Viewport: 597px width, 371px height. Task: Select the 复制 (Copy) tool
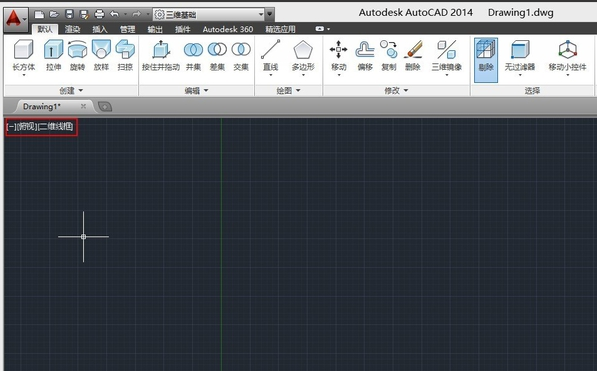[x=389, y=55]
